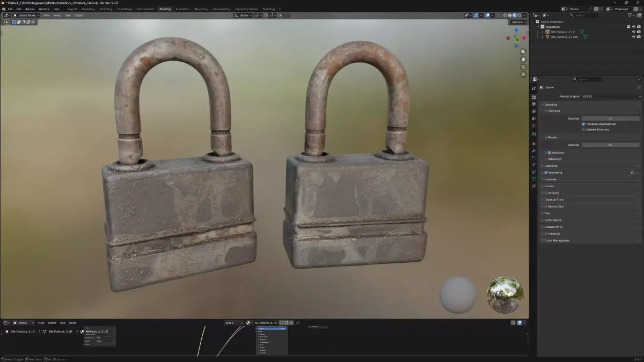
Task: Toggle camera view gizmo icon
Action: tap(523, 67)
